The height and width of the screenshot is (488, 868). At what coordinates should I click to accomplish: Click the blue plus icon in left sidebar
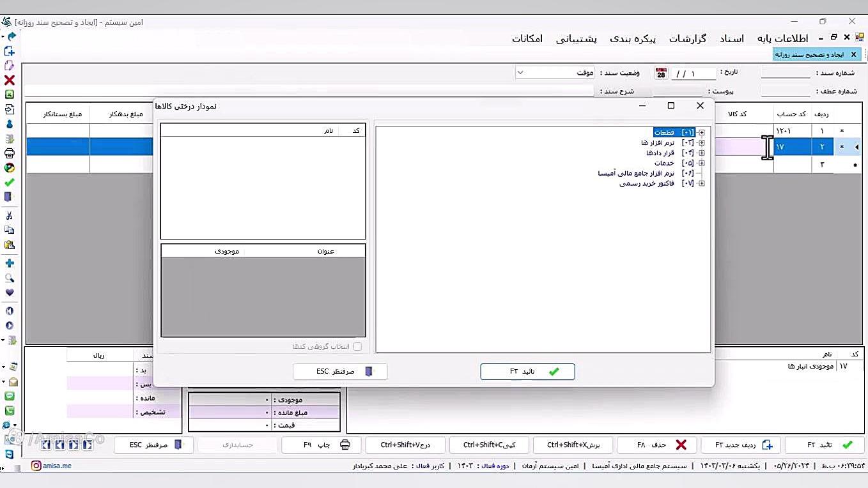tap(9, 263)
